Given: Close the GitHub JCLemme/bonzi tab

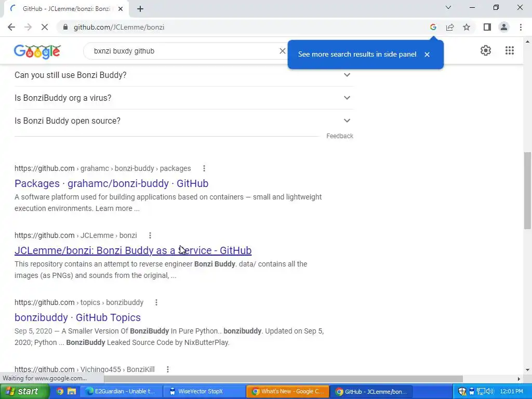Looking at the screenshot, I should [x=121, y=9].
